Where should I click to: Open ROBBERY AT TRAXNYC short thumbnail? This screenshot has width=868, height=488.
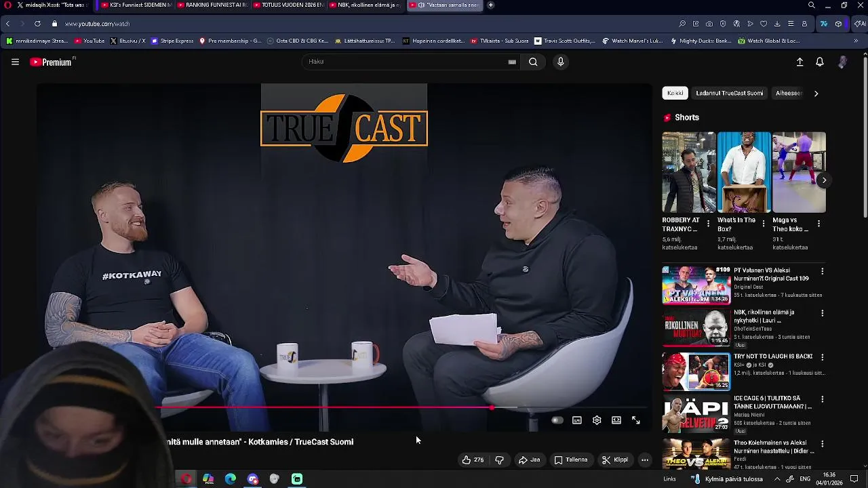[x=688, y=172]
